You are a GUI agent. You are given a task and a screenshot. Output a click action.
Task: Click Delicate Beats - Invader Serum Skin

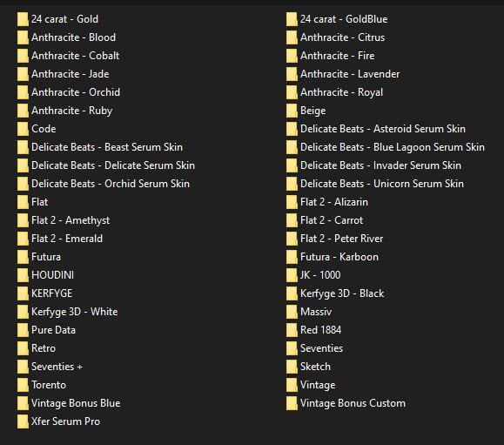pos(380,165)
